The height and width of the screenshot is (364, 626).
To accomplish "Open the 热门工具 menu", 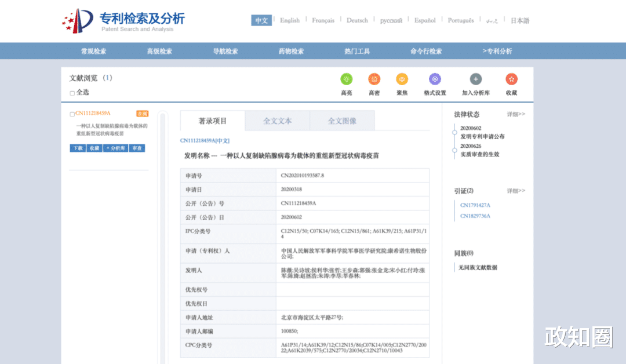I will (x=357, y=51).
